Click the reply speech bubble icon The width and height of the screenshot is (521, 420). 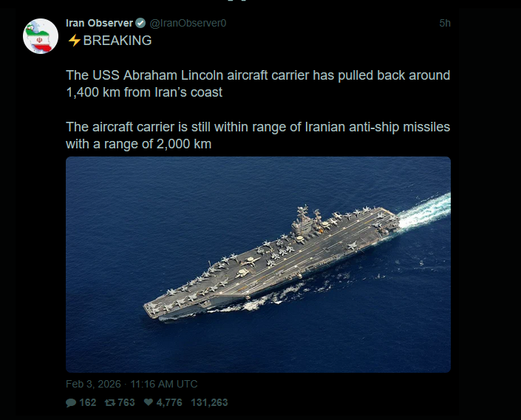tap(71, 403)
